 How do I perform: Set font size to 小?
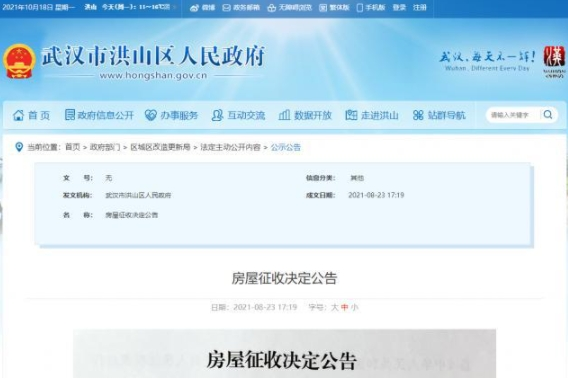coord(355,307)
